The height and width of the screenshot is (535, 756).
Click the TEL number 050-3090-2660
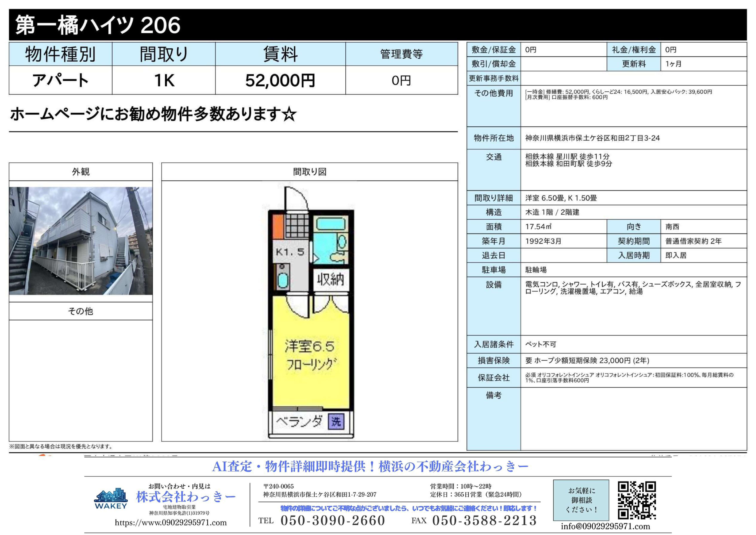pyautogui.click(x=333, y=520)
